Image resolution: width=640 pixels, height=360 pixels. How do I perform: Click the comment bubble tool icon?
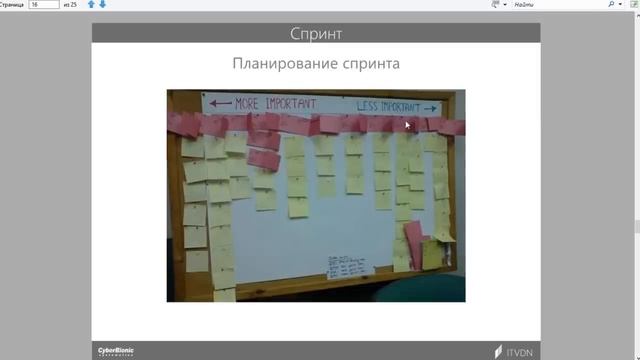pos(496,4)
